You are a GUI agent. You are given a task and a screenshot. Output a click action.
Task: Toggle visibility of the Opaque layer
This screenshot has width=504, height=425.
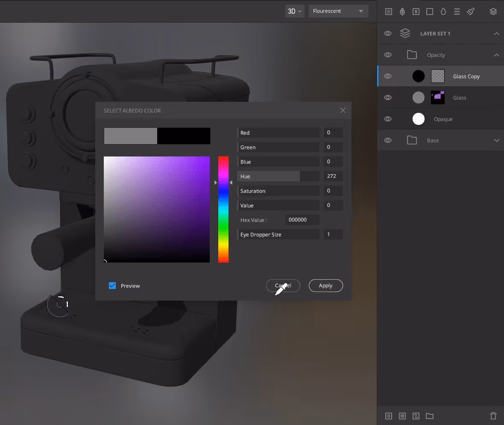[388, 119]
